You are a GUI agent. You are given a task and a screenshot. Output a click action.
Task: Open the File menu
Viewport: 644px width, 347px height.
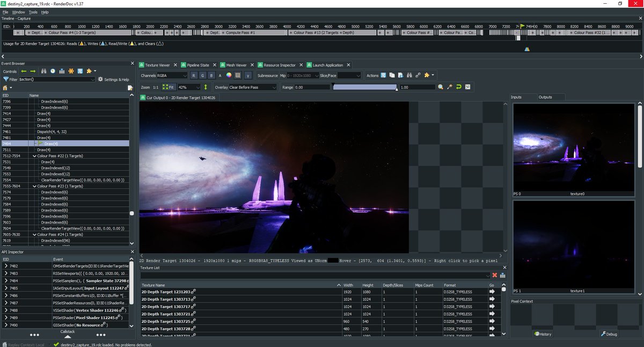point(5,11)
